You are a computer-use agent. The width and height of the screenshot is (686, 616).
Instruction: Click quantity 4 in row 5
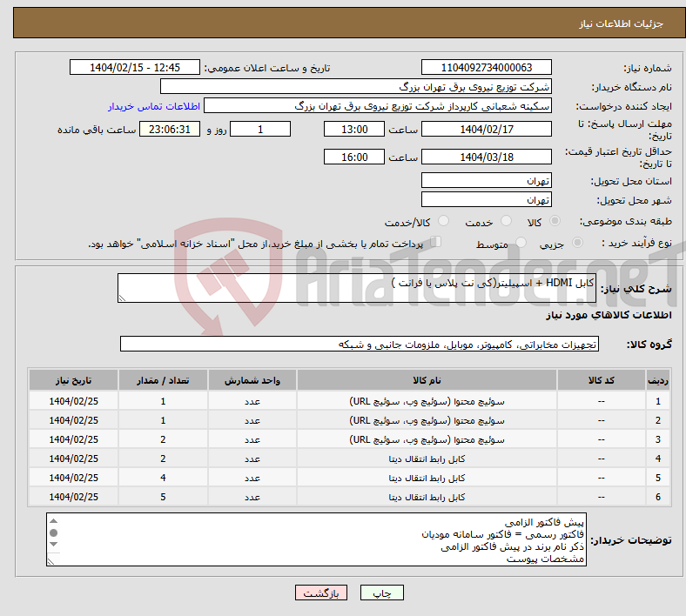pyautogui.click(x=163, y=478)
